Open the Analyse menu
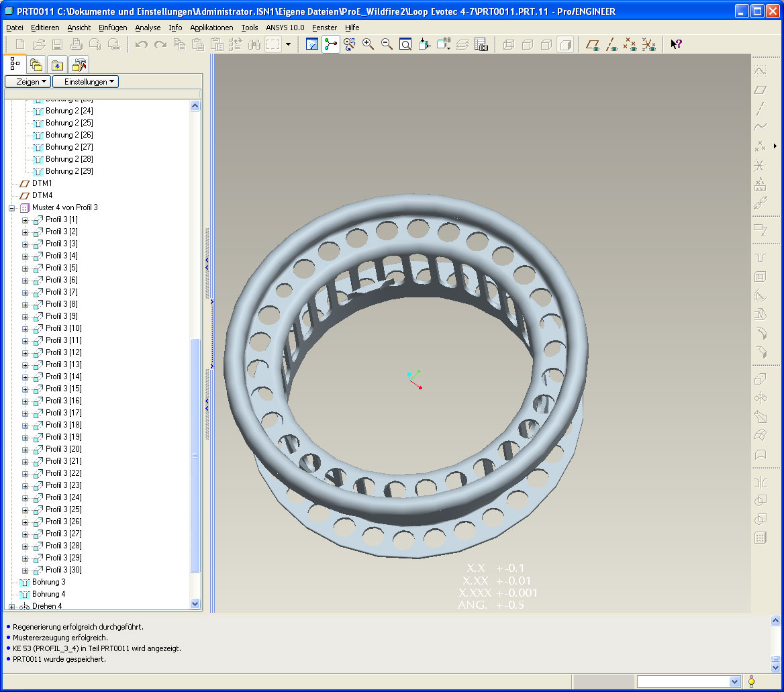 pyautogui.click(x=148, y=28)
